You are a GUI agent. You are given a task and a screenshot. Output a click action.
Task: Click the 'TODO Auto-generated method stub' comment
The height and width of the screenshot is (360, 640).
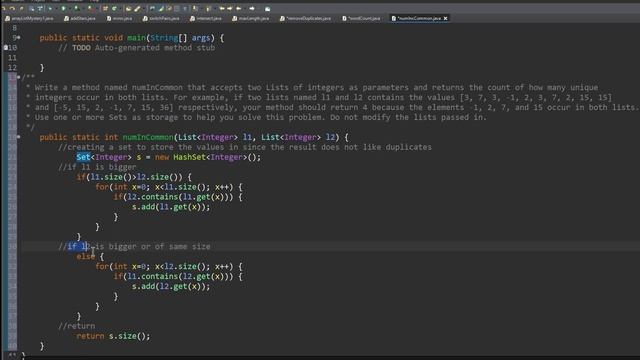(x=143, y=48)
